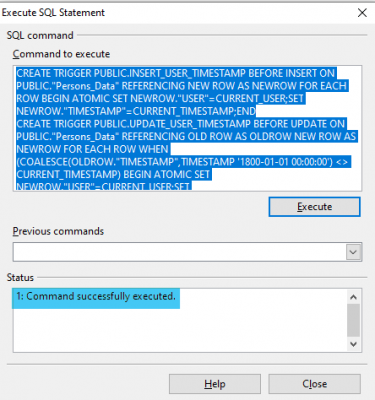Screen dimensions: 375x400
Task: Click the Close button at the bottom
Action: (x=314, y=384)
